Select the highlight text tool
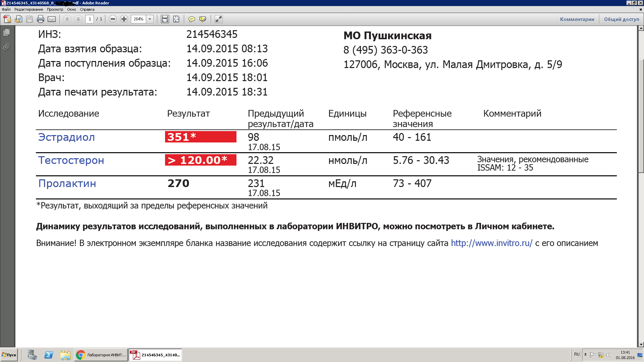The width and height of the screenshot is (644, 362). (x=203, y=19)
